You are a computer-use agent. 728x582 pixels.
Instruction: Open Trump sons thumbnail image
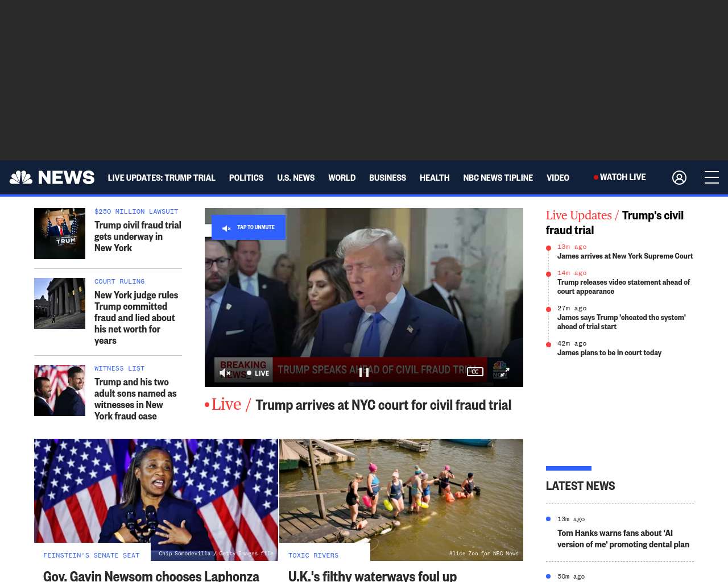pos(60,390)
